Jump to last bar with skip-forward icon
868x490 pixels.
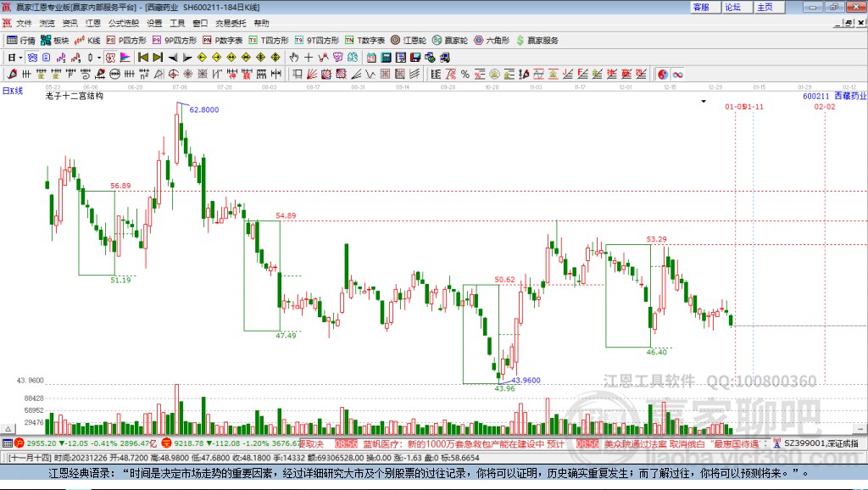pyautogui.click(x=158, y=58)
